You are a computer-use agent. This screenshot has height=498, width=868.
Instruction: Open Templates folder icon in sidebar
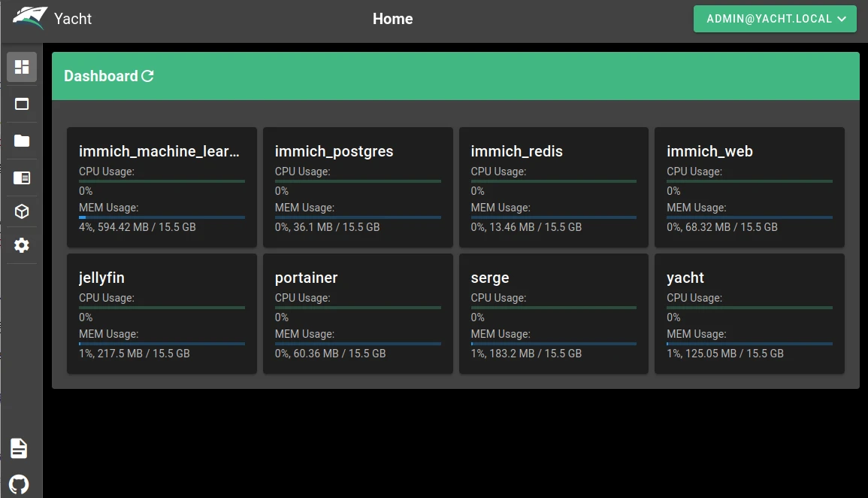tap(22, 141)
